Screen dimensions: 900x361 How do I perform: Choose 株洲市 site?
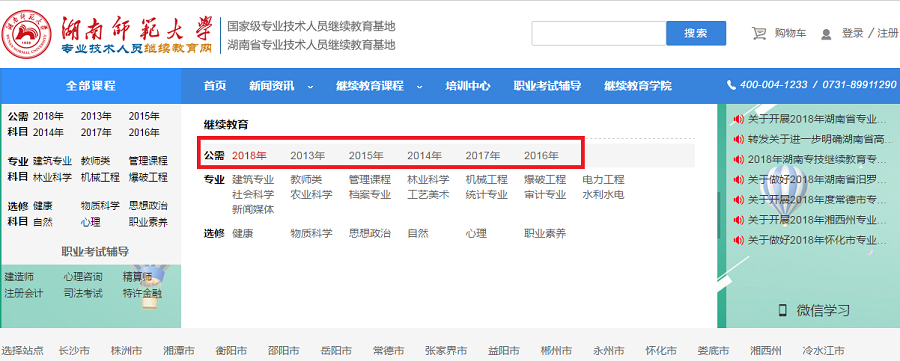(x=126, y=351)
